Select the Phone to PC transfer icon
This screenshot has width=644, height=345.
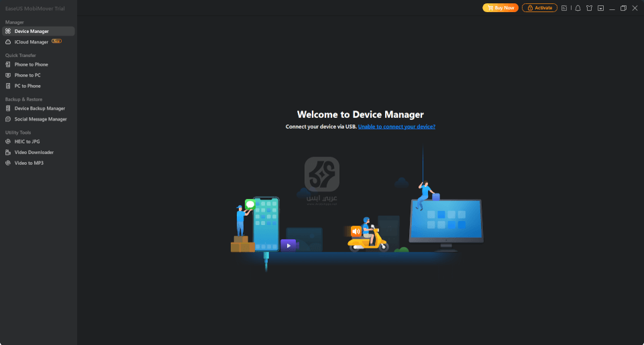8,75
